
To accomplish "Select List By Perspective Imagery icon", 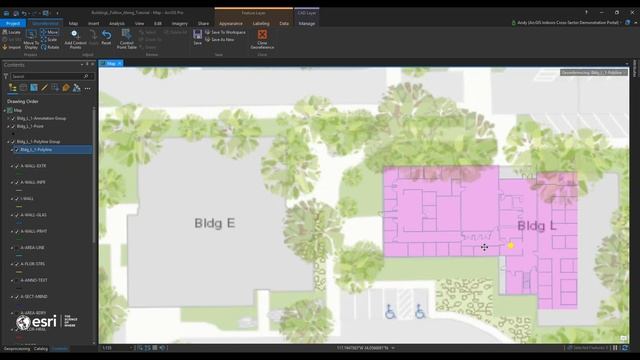I will tap(76, 88).
